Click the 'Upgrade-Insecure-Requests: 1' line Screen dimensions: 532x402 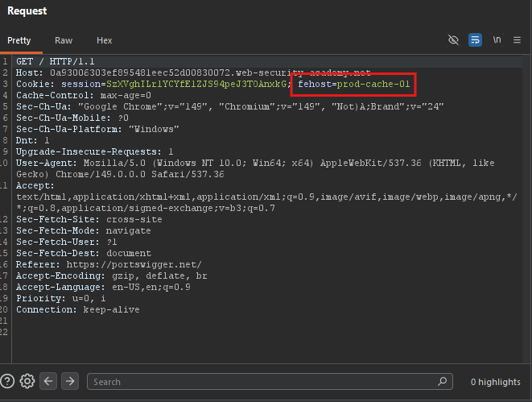pyautogui.click(x=95, y=151)
